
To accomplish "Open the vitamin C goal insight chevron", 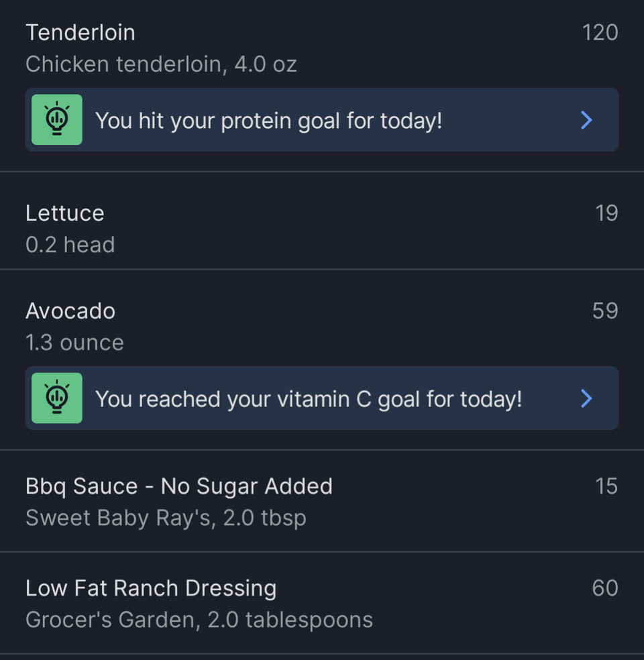I will pyautogui.click(x=586, y=398).
